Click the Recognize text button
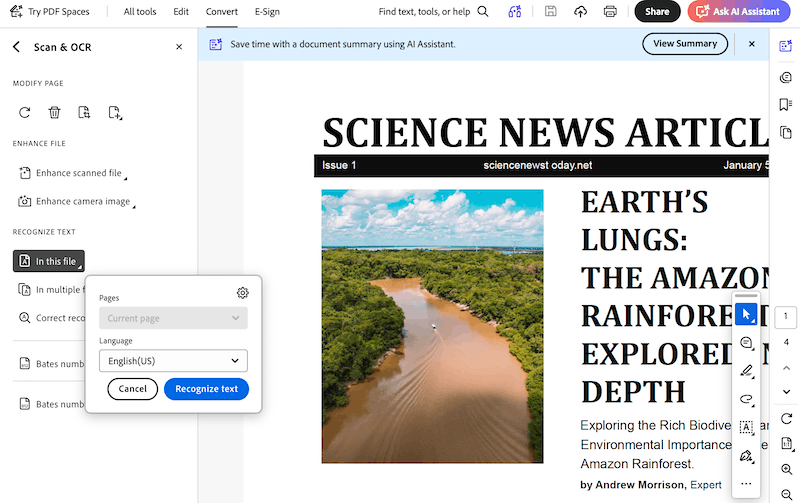 point(206,389)
